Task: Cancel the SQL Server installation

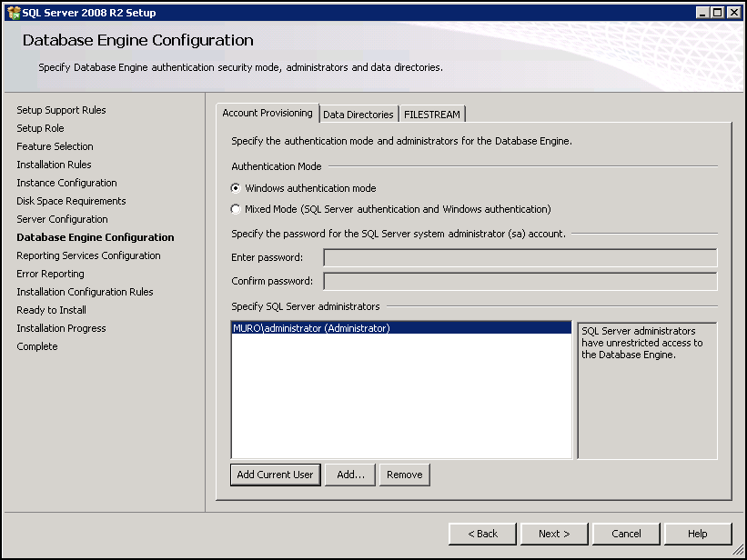Action: pos(626,534)
